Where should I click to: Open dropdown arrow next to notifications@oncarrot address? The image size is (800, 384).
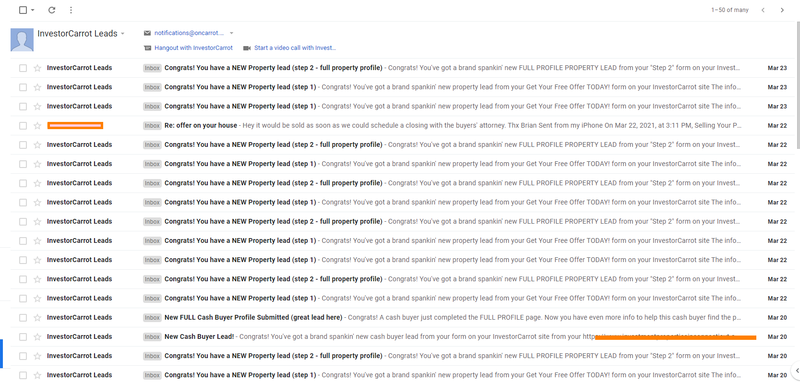(231, 33)
